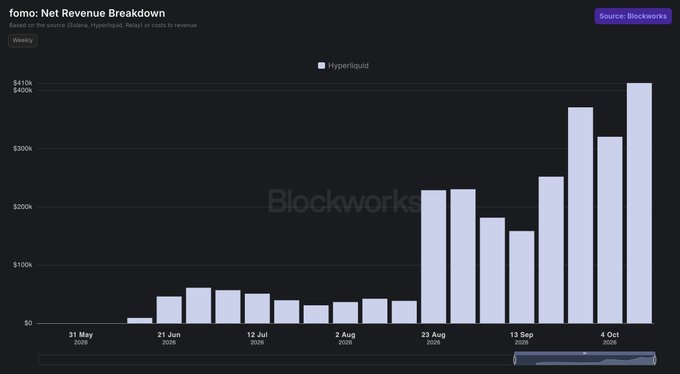This screenshot has width=680, height=374.
Task: Click the $410k y-axis label
Action: pyautogui.click(x=23, y=83)
